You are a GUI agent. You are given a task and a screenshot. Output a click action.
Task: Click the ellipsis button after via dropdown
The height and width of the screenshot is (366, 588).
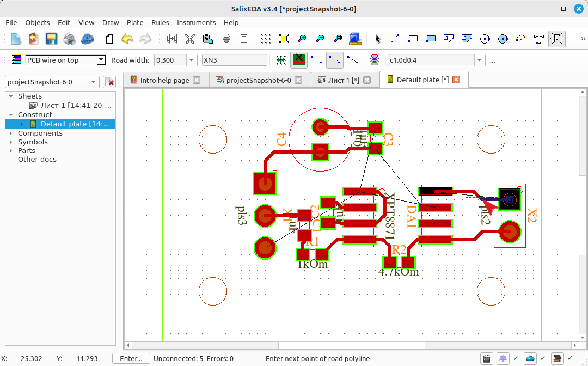coord(492,60)
